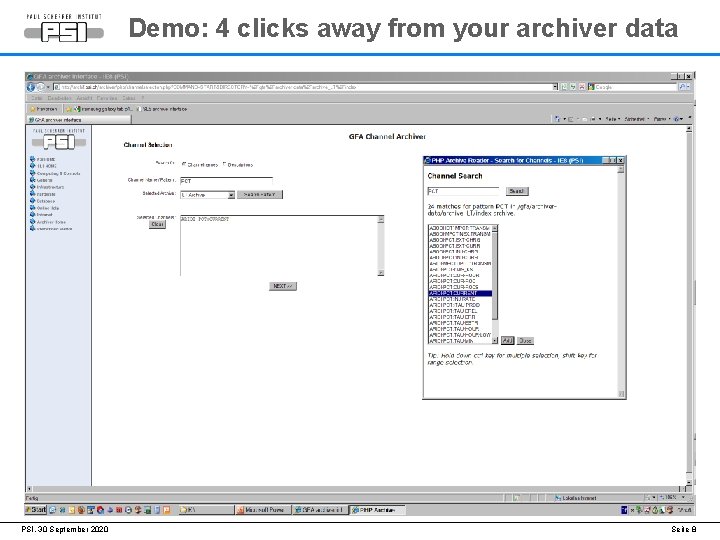Open the Bearbeiten menu
The image size is (720, 540).
(x=59, y=98)
